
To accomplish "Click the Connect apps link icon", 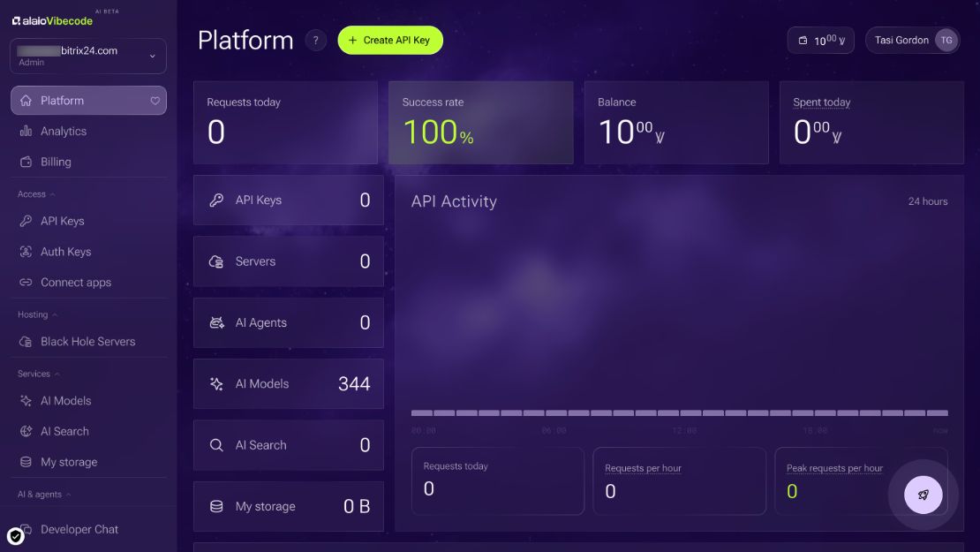I will (26, 282).
